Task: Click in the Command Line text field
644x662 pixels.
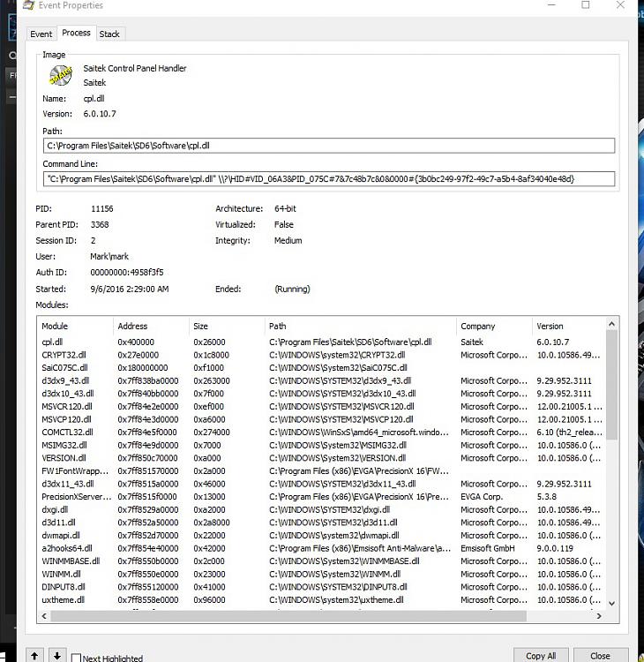Action: pyautogui.click(x=329, y=179)
